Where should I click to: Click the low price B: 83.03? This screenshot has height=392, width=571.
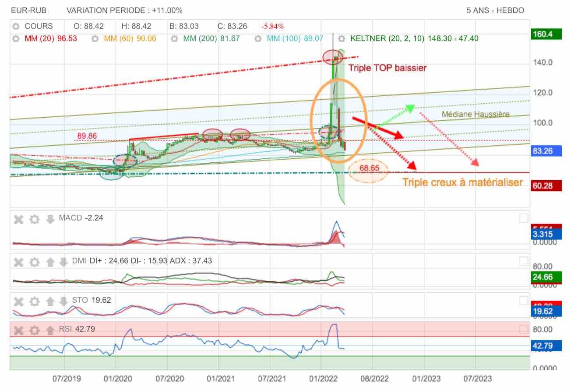(184, 26)
